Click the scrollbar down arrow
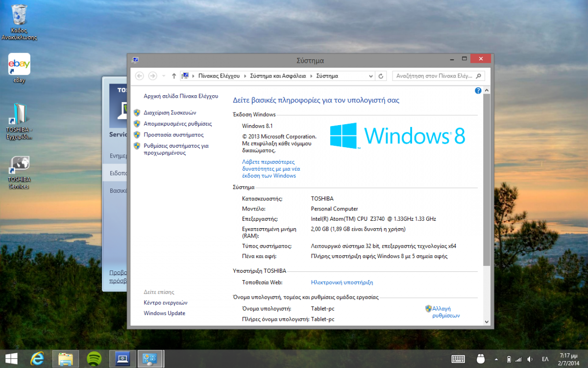588x368 pixels. coord(487,322)
